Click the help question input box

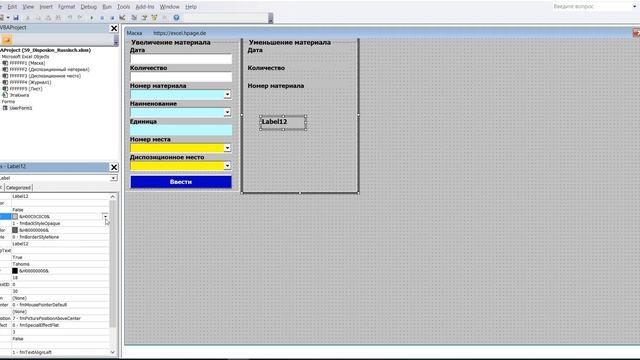click(x=591, y=7)
